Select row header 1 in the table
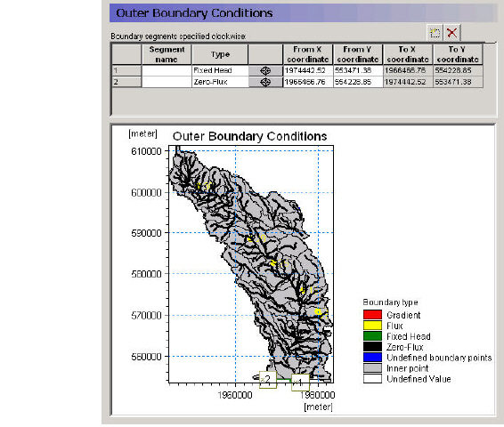Image resolution: width=504 pixels, height=427 pixels. pyautogui.click(x=126, y=70)
